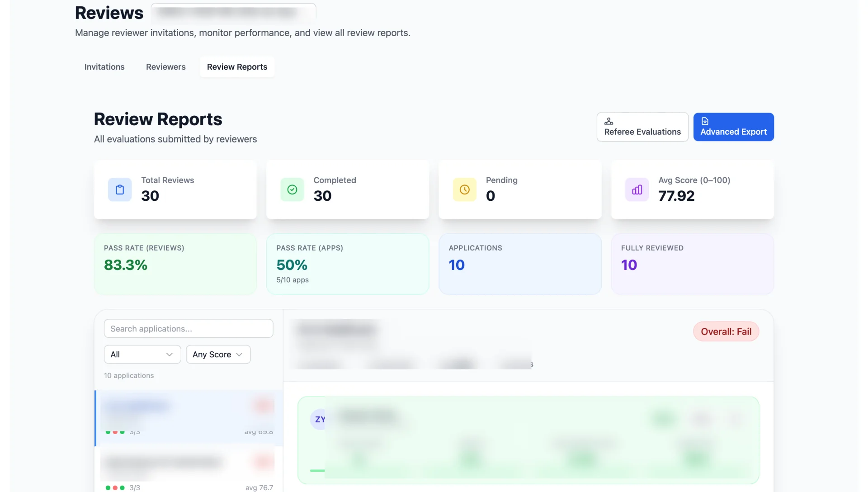The image size is (868, 492).
Task: Click the 83.3% pass rate value
Action: tap(126, 265)
